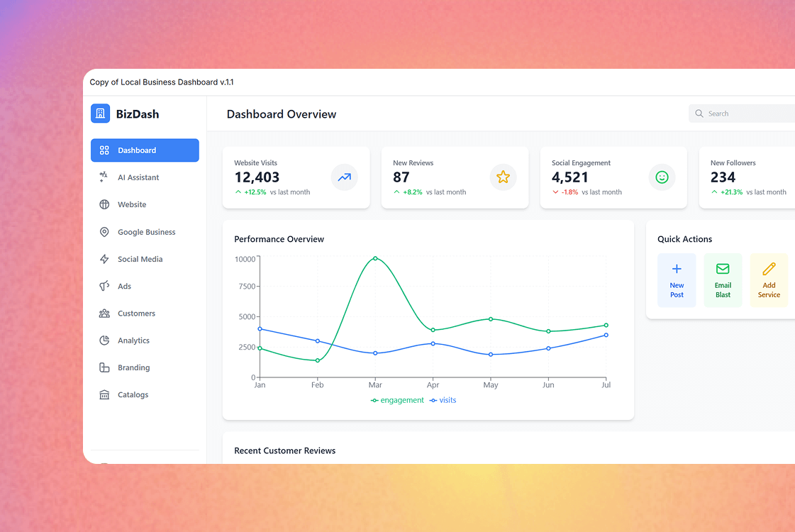This screenshot has width=795, height=532.
Task: Click the Social Media lightning icon
Action: point(104,259)
